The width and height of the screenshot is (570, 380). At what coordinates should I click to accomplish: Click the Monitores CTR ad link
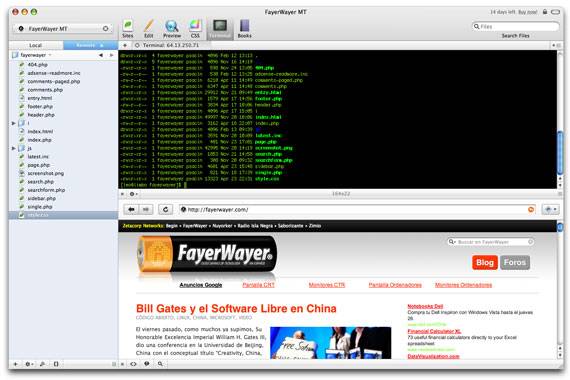326,285
